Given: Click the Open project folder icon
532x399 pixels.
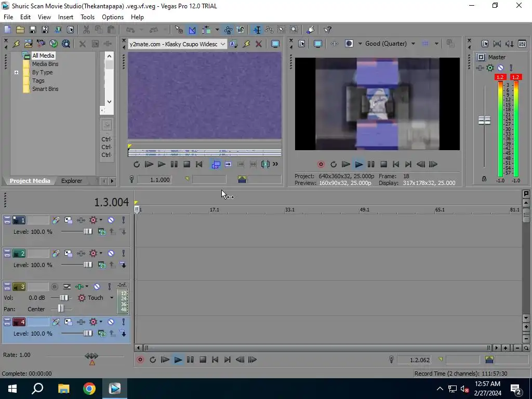Looking at the screenshot, I should coord(20,30).
